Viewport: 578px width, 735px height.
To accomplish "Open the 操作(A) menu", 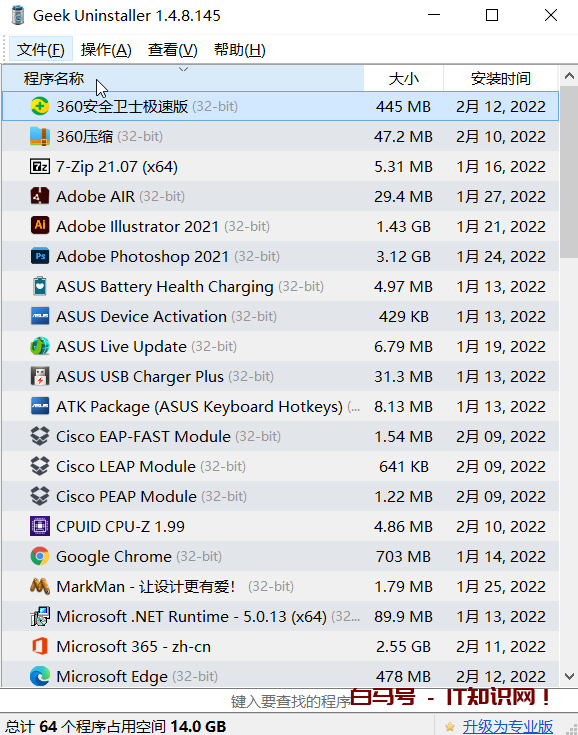I will tap(106, 50).
